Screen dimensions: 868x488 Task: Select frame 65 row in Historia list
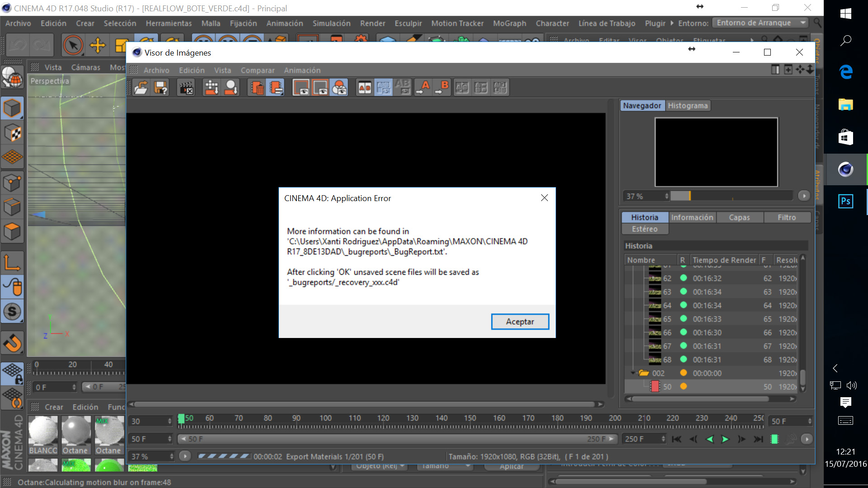pyautogui.click(x=711, y=319)
